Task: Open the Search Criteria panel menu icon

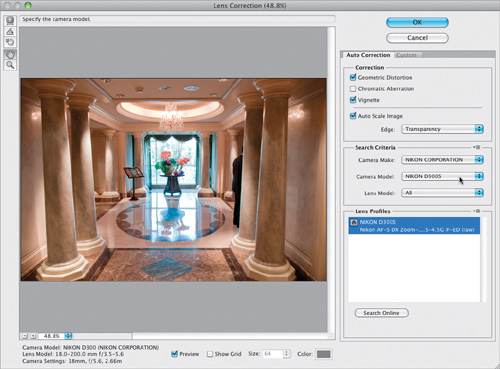Action: pyautogui.click(x=477, y=147)
